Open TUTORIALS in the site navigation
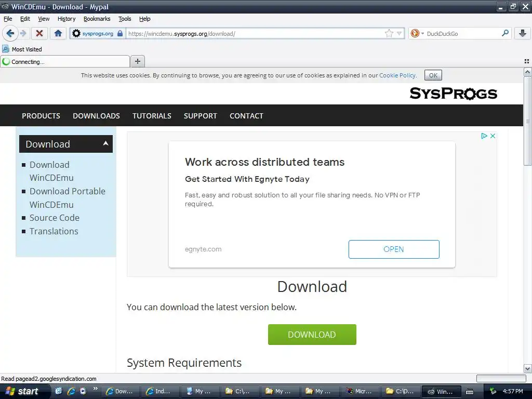532x399 pixels. click(152, 116)
